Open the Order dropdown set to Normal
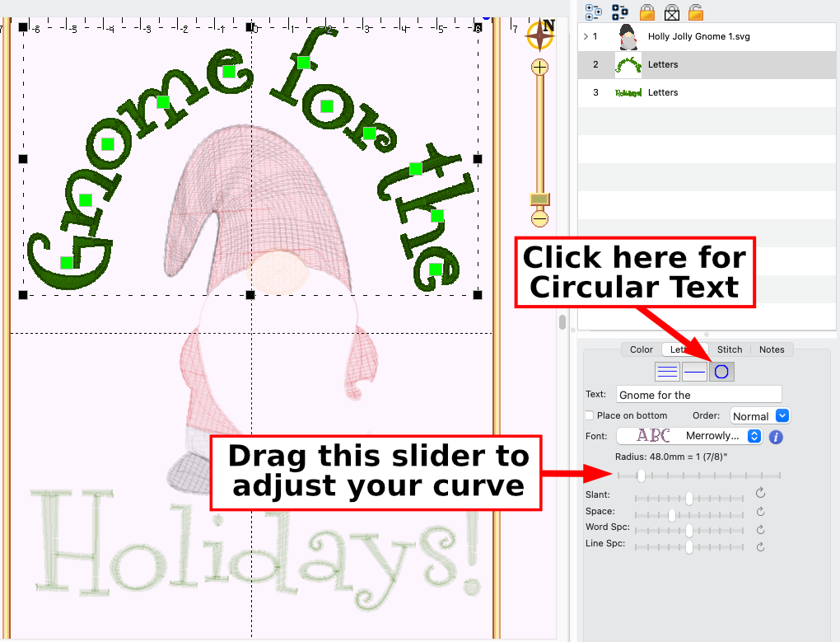840x642 pixels. pyautogui.click(x=759, y=416)
